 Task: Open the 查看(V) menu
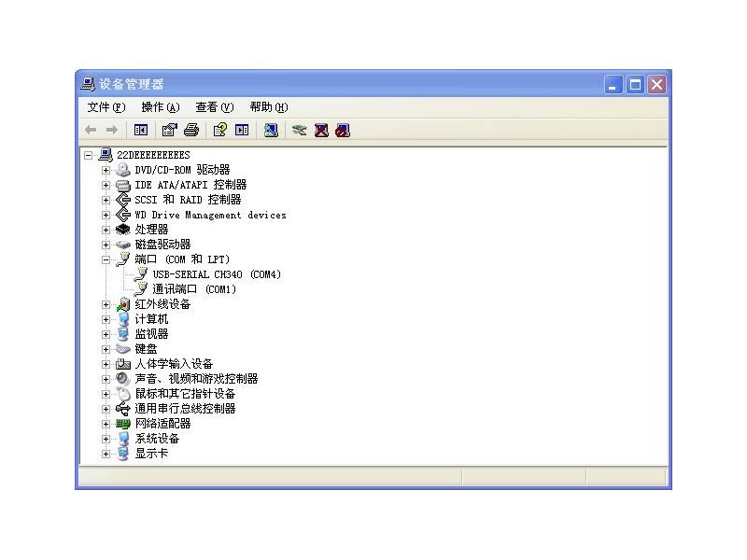(214, 107)
